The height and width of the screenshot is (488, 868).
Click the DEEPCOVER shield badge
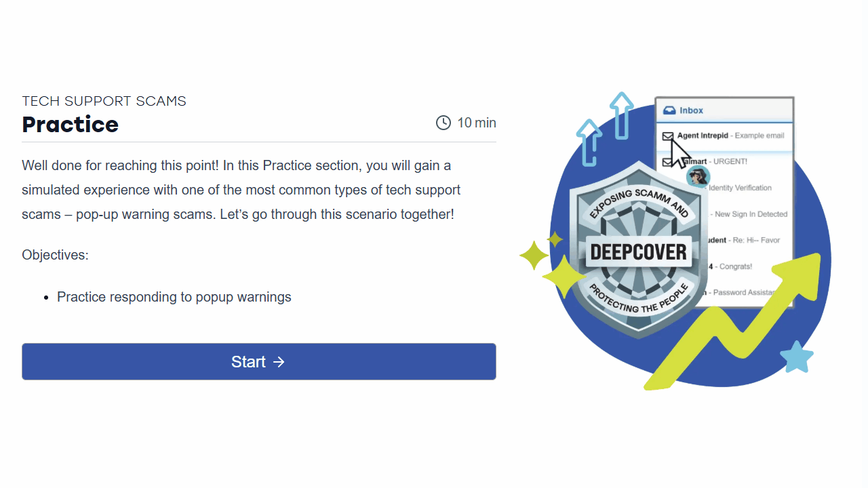pos(637,251)
